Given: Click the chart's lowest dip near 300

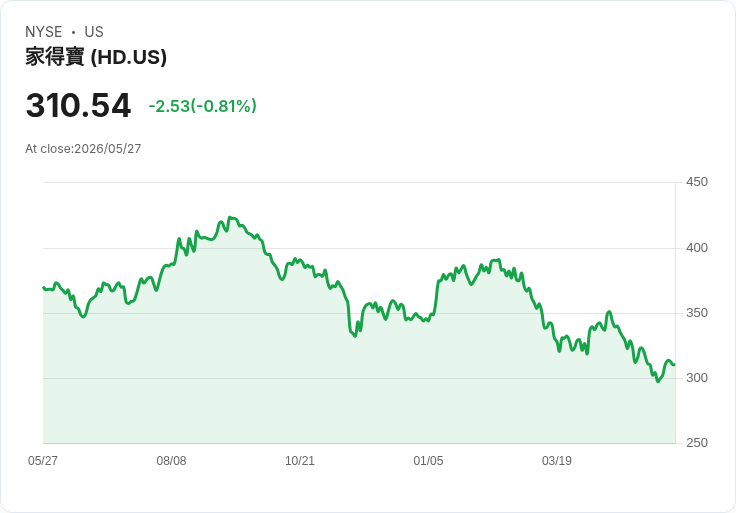Looking at the screenshot, I should [658, 381].
